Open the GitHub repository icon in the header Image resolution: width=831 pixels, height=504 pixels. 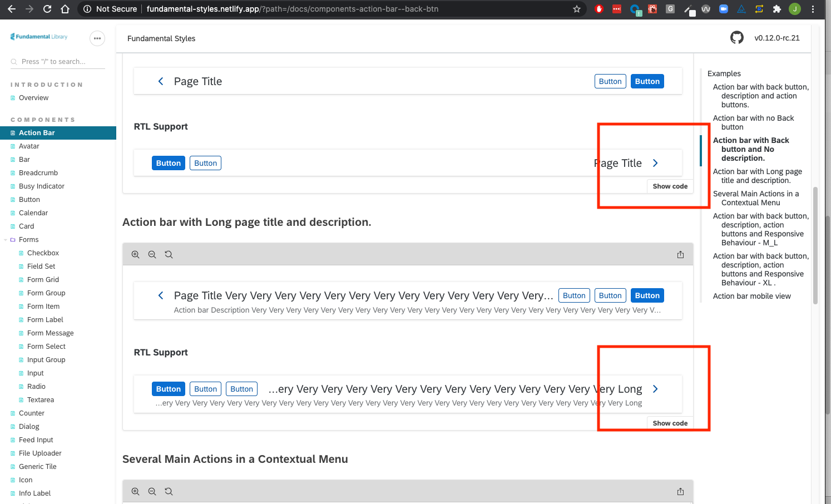click(x=736, y=37)
